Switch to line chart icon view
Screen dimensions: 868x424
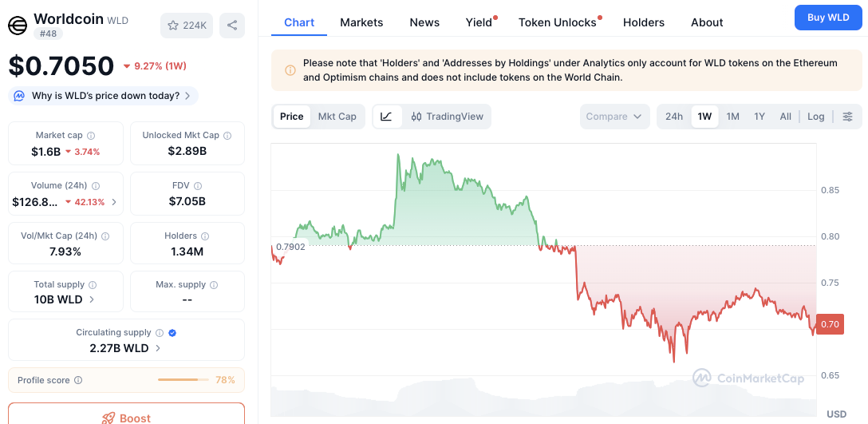pos(386,117)
